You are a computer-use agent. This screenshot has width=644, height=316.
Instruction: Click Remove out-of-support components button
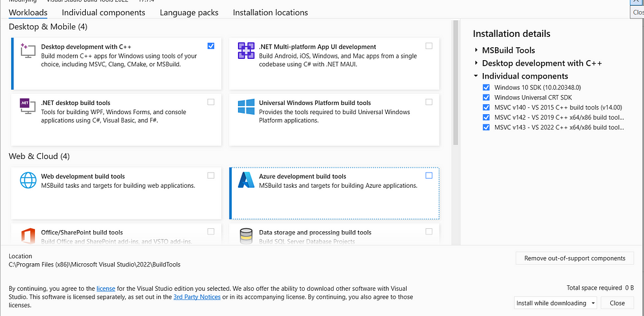point(575,258)
